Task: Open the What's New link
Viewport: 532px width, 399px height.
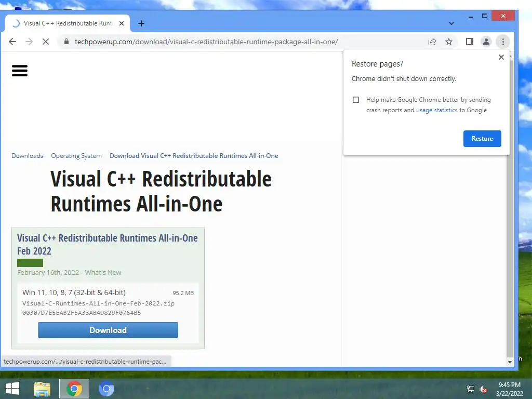Action: [103, 272]
